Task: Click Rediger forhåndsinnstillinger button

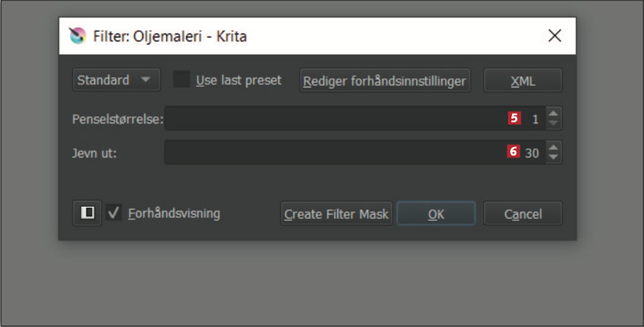Action: coord(385,81)
